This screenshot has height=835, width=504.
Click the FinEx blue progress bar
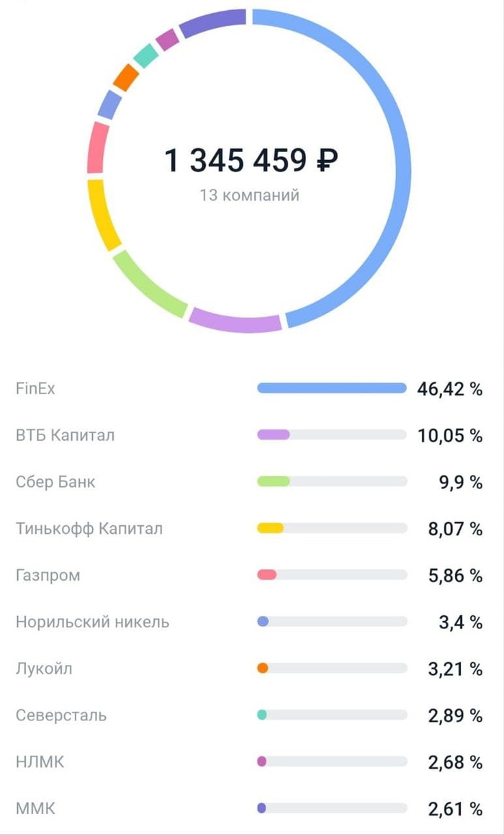pos(331,388)
